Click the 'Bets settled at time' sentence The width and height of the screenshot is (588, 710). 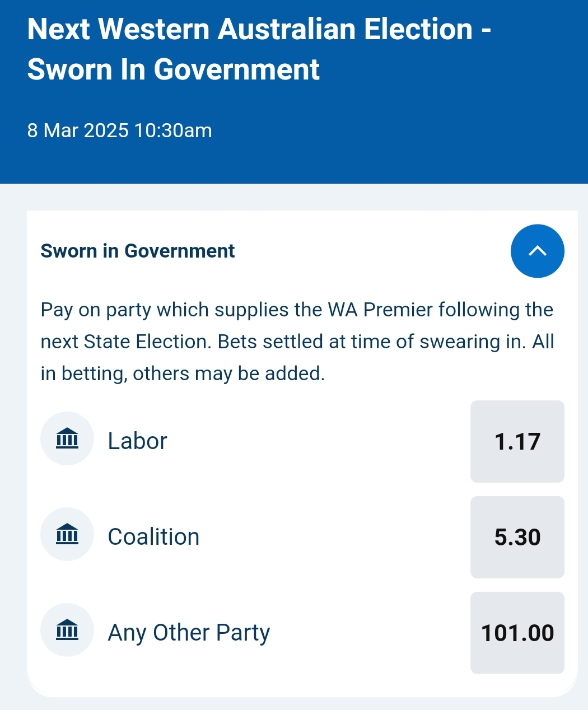[x=372, y=342]
